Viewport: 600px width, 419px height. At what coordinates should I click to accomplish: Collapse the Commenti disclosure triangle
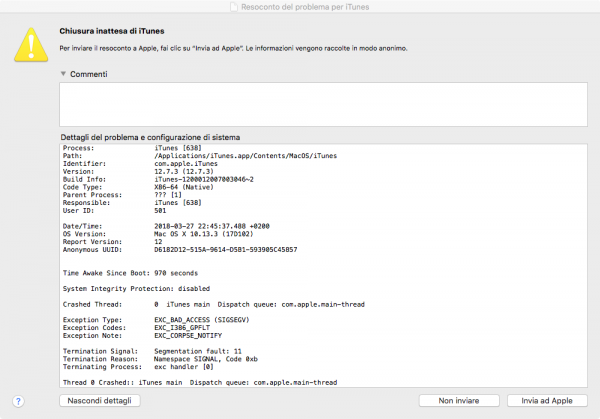[x=63, y=74]
